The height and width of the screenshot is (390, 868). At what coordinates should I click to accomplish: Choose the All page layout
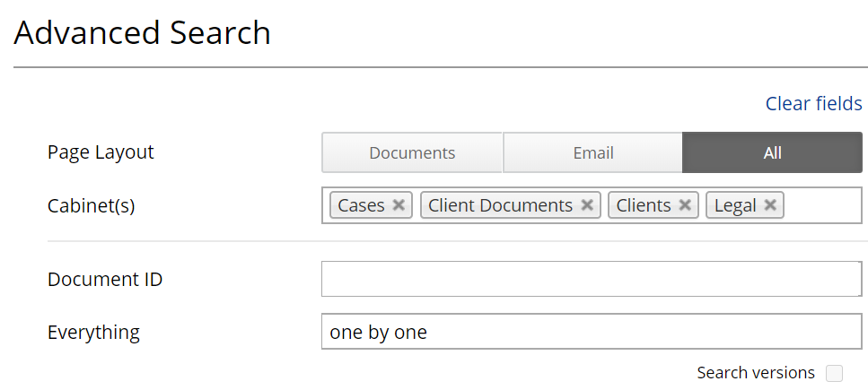[772, 152]
